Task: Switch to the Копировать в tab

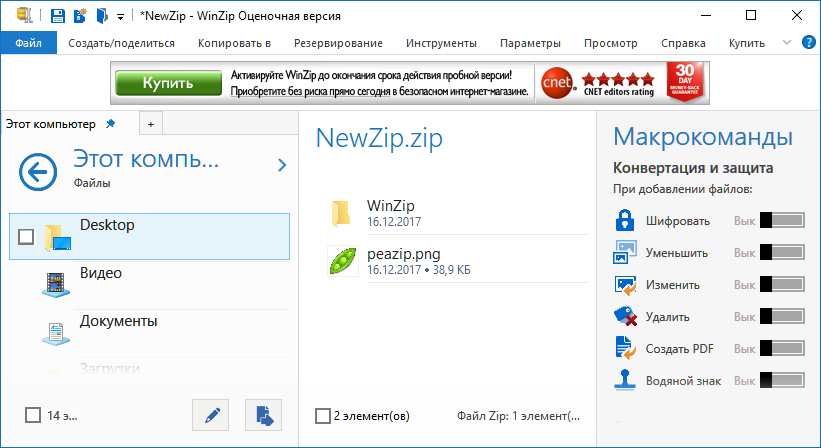Action: (234, 43)
